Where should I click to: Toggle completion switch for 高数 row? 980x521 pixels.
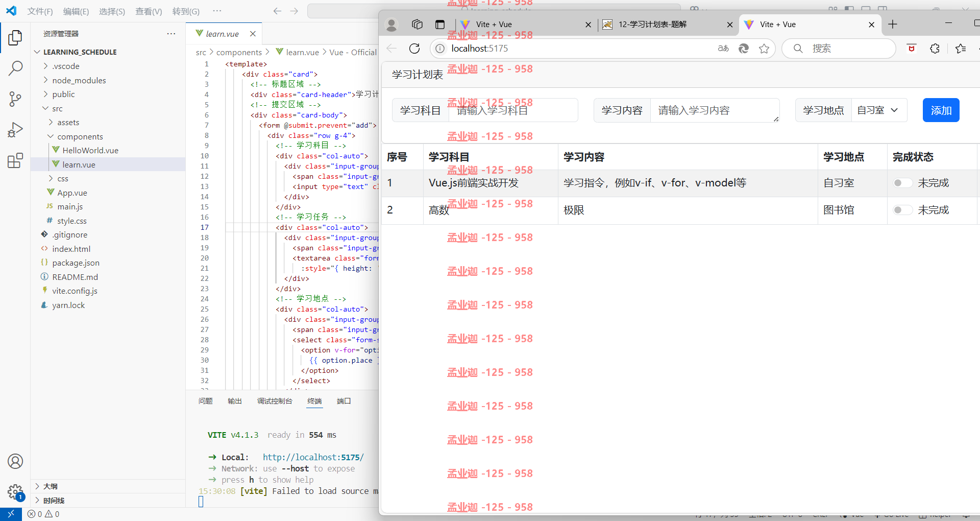[x=902, y=210]
